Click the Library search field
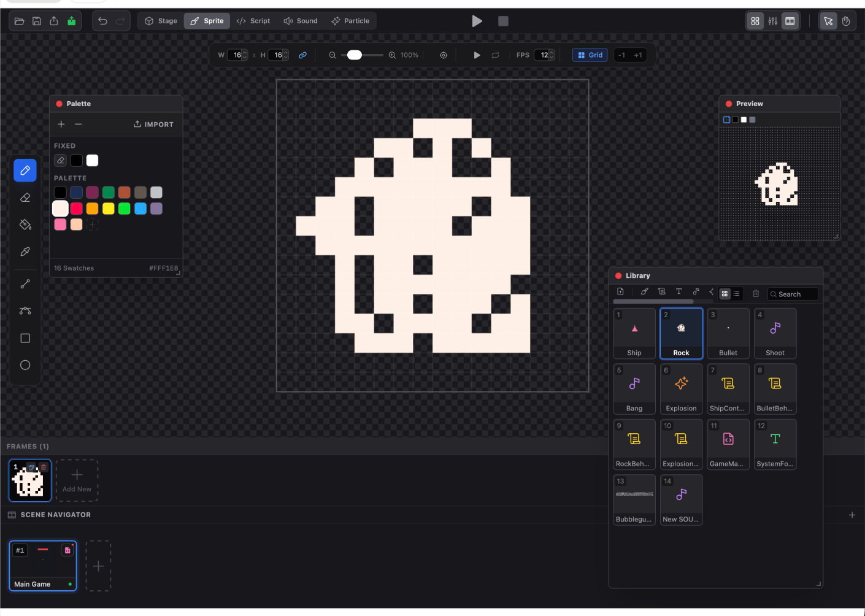865x616 pixels. tap(793, 295)
